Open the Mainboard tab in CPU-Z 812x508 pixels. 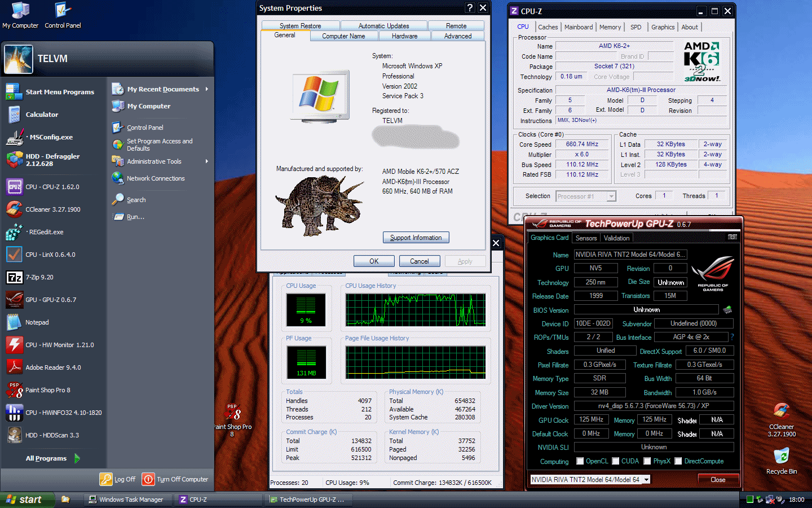coord(579,27)
